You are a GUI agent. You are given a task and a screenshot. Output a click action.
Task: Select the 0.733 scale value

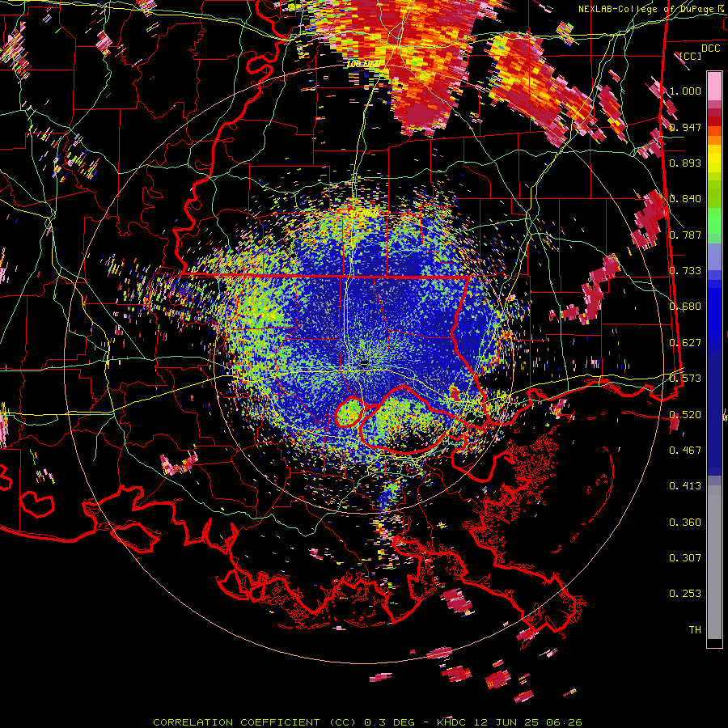click(x=685, y=270)
